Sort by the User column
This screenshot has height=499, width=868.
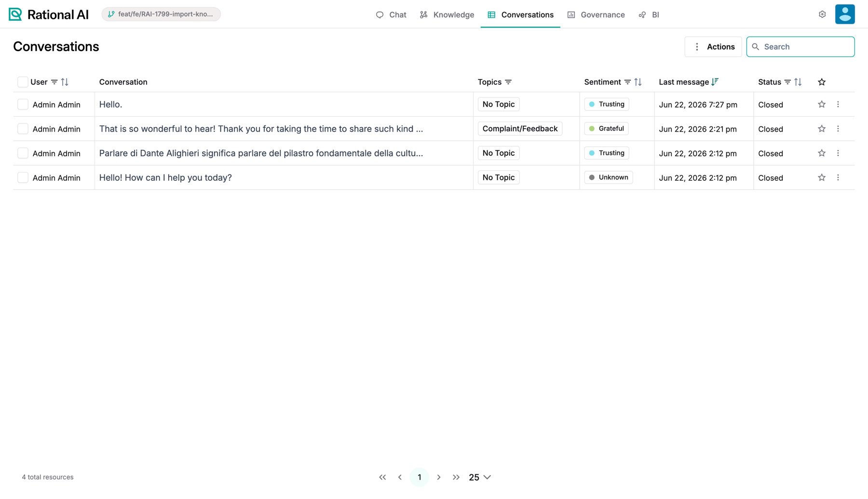point(65,82)
